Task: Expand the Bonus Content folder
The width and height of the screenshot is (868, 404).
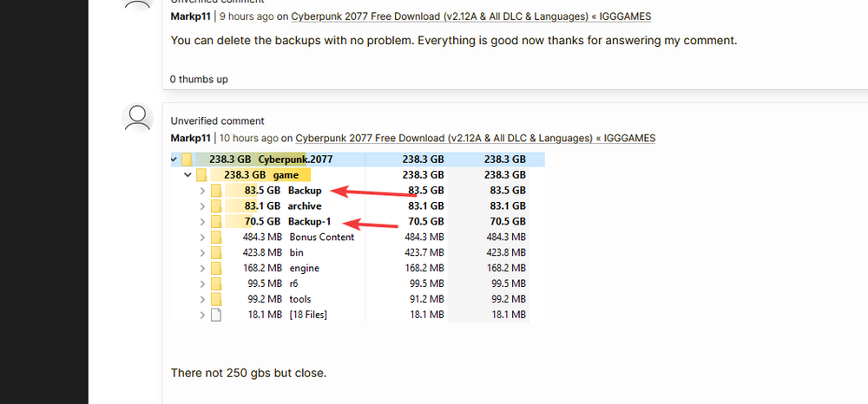Action: (x=202, y=237)
